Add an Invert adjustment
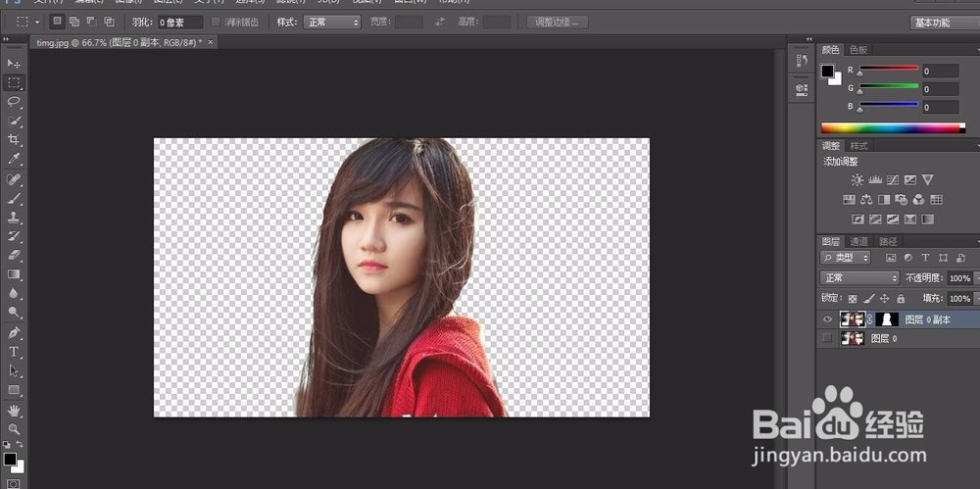980x489 pixels. coord(857,220)
